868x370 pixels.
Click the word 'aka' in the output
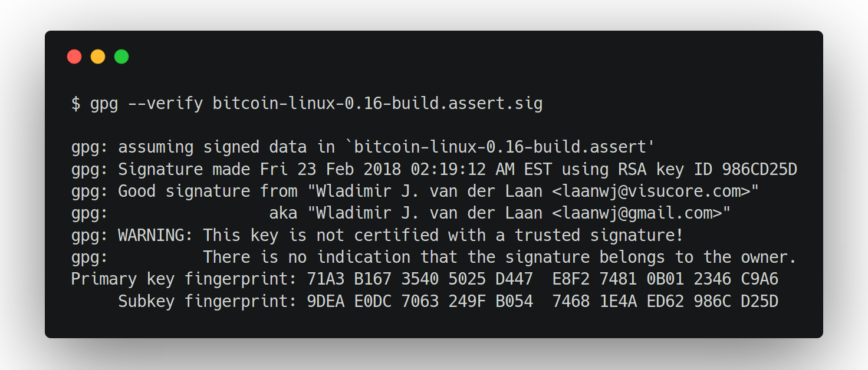283,213
